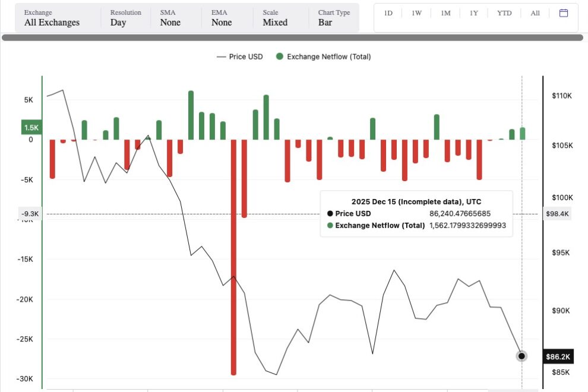Toggle the Price USD legend line
The width and height of the screenshot is (588, 392).
[222, 56]
